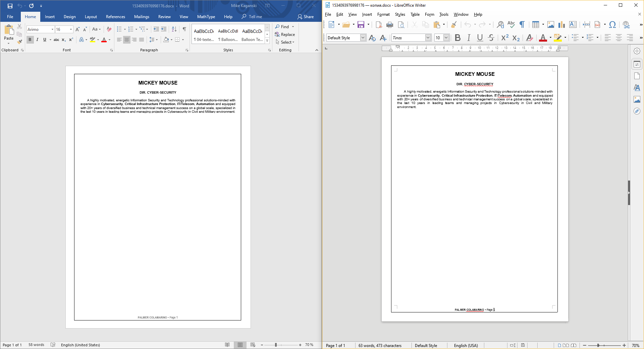Enable strikethrough in LibreOffice toolbar
This screenshot has height=349, width=644.
[491, 38]
